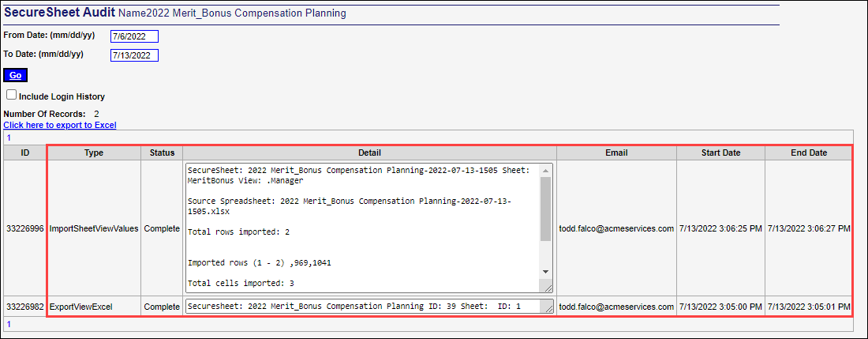Viewport: 868px width, 339px height.
Task: Click the Type column header
Action: coord(94,153)
